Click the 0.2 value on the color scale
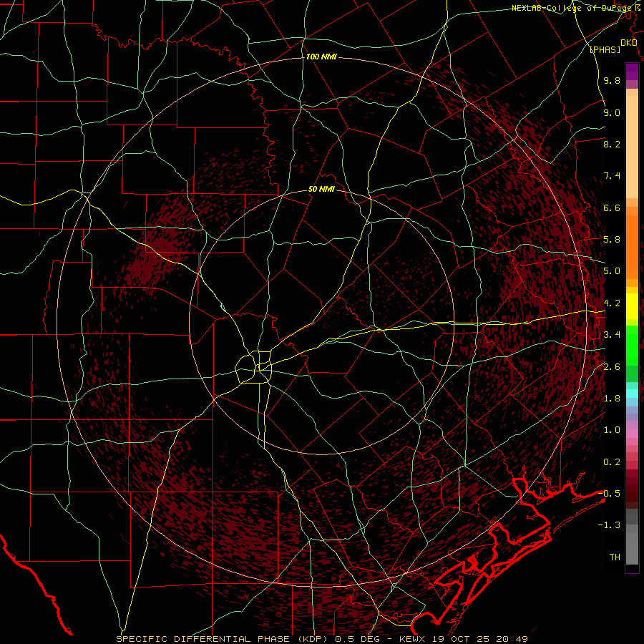 pyautogui.click(x=612, y=462)
